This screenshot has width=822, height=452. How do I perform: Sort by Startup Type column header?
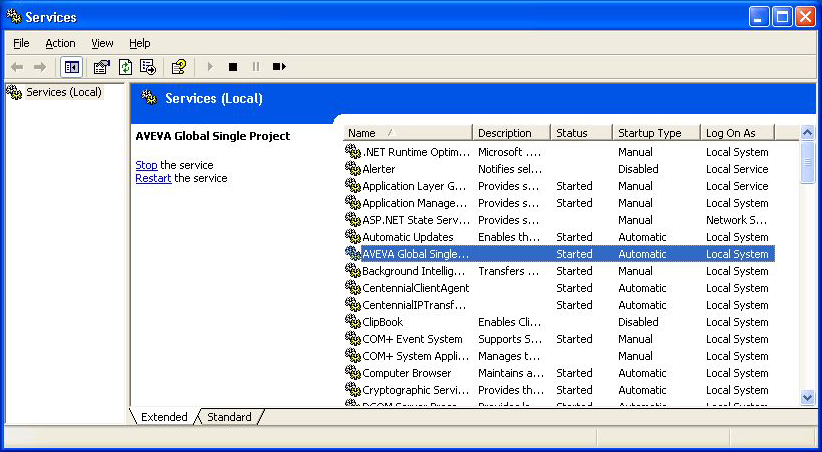pos(656,133)
